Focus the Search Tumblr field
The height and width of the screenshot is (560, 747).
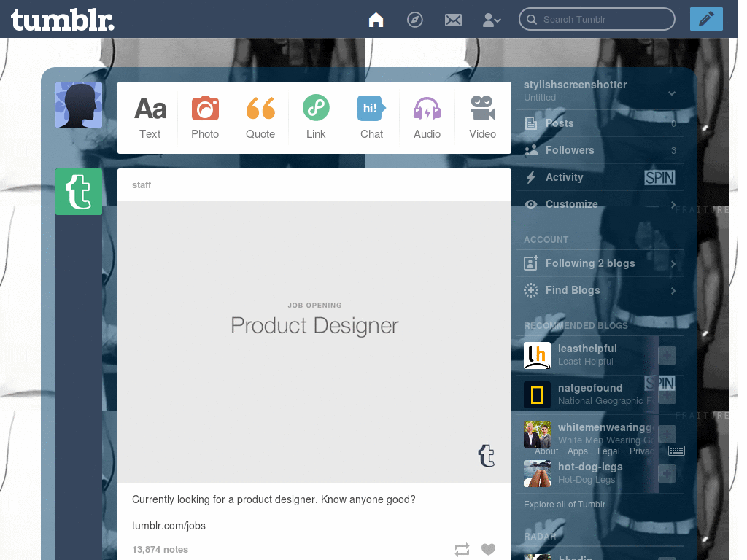coord(597,19)
